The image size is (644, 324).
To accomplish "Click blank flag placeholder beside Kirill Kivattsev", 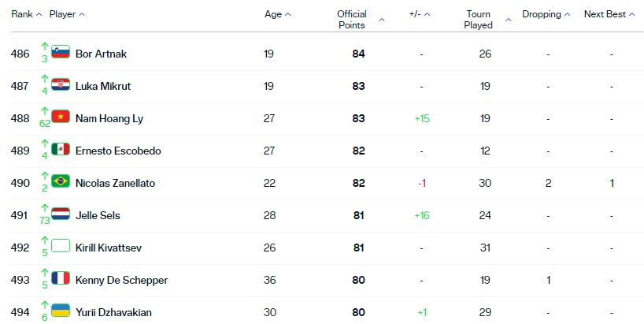I will click(x=61, y=246).
